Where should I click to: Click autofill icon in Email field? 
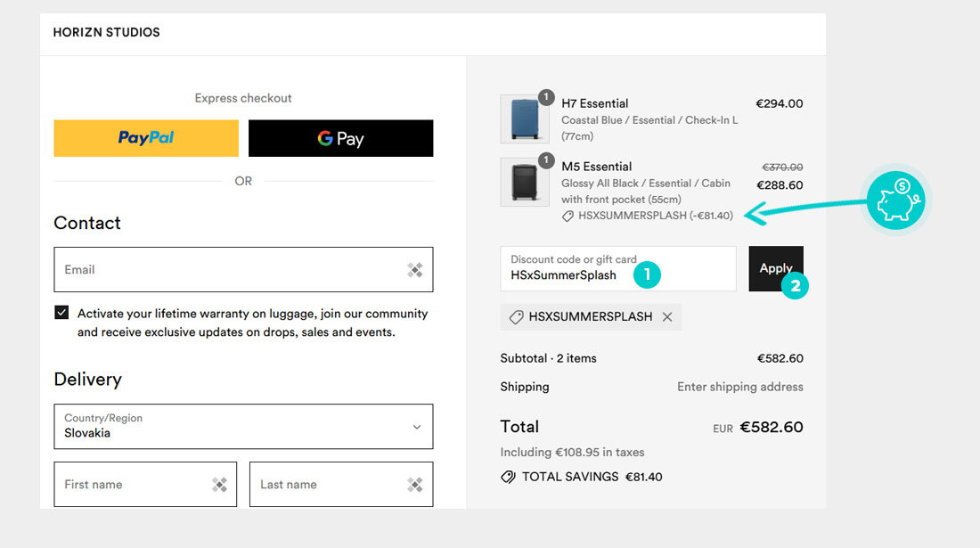pyautogui.click(x=415, y=270)
